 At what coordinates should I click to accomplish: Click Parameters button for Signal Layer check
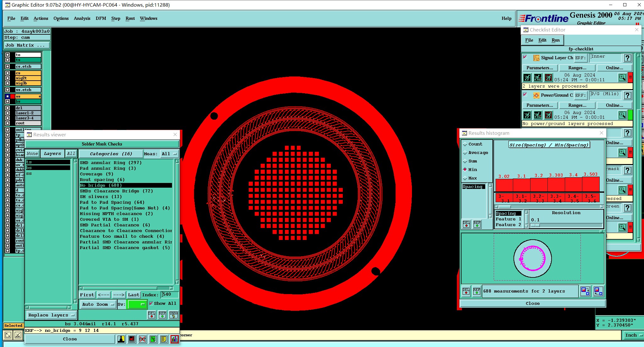click(x=540, y=68)
